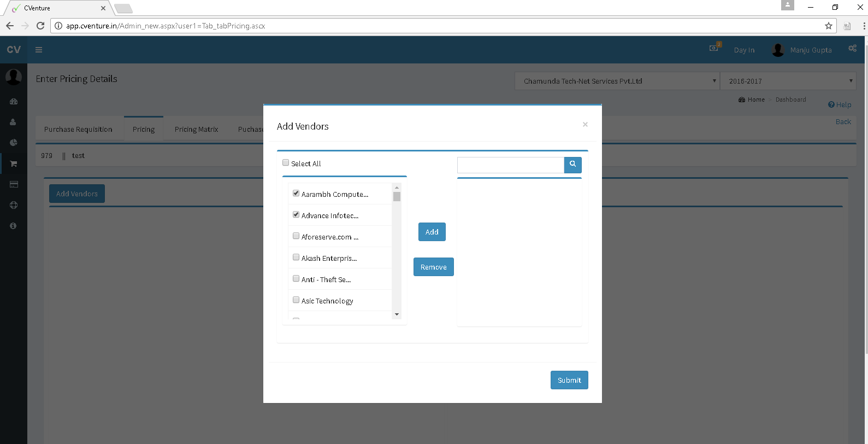
Task: Open the Purchase Requisition tab
Action: pos(78,130)
